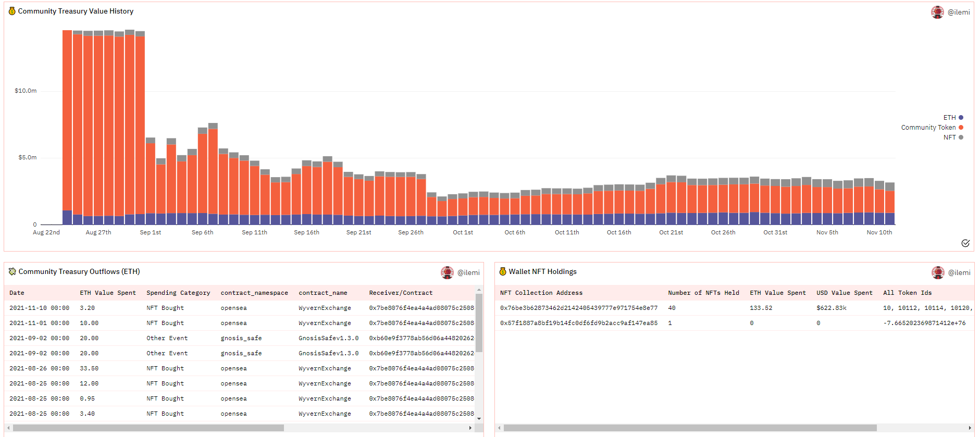
Task: Select the 2021-11-10 00:00 date cell
Action: [x=39, y=308]
